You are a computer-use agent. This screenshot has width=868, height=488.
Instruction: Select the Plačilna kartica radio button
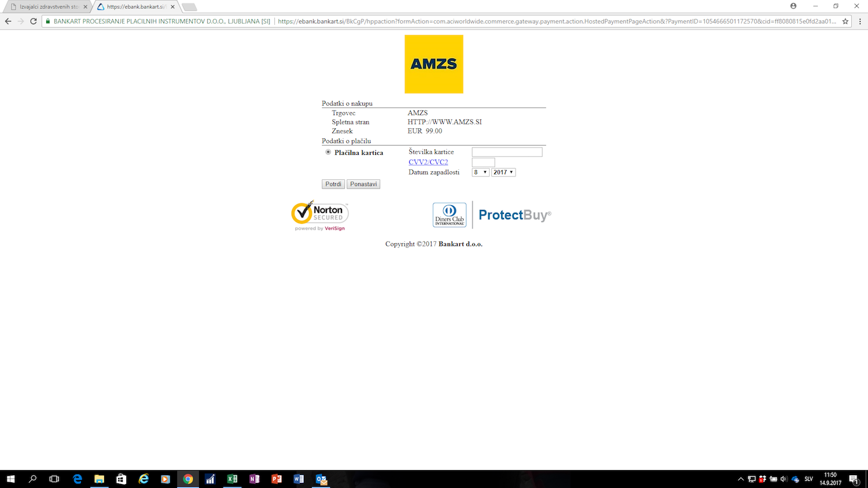click(328, 152)
